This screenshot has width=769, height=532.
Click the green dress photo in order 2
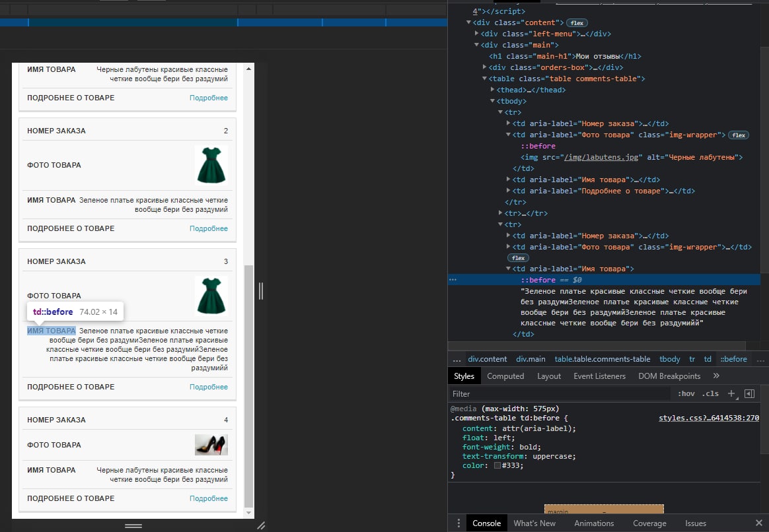(x=211, y=165)
